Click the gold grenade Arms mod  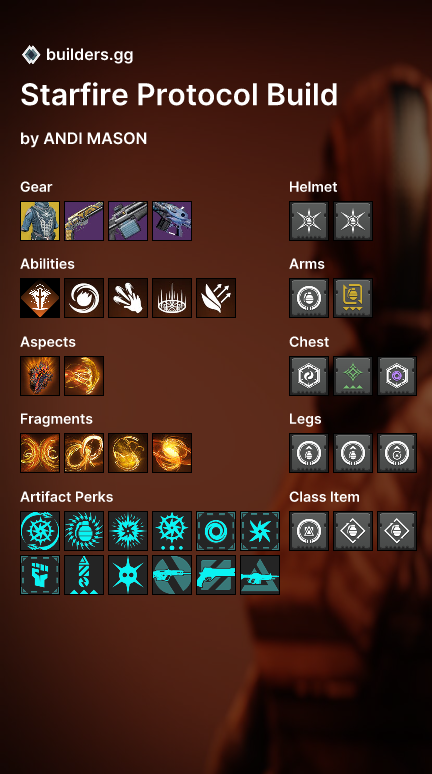[353, 298]
